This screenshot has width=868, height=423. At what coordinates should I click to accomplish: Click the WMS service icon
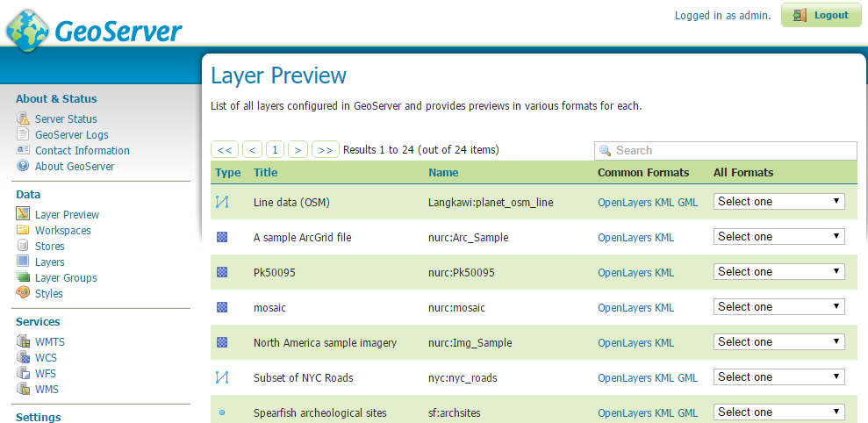tap(23, 389)
